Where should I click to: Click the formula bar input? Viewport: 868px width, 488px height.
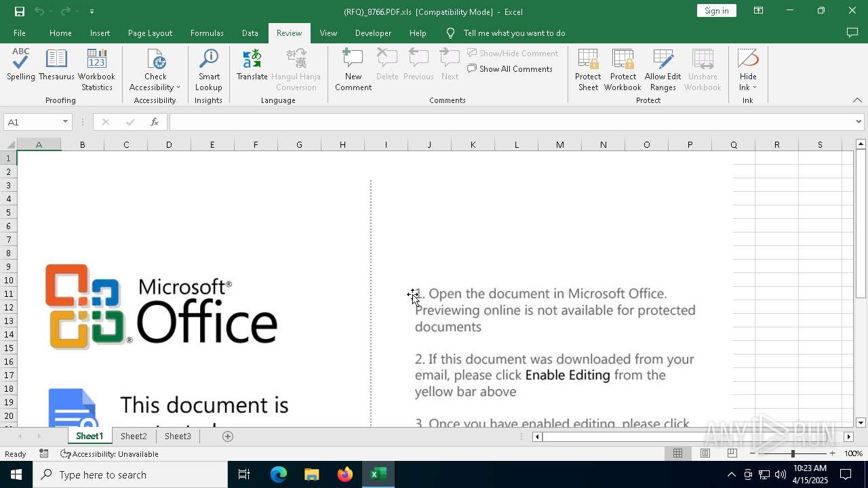coord(511,122)
